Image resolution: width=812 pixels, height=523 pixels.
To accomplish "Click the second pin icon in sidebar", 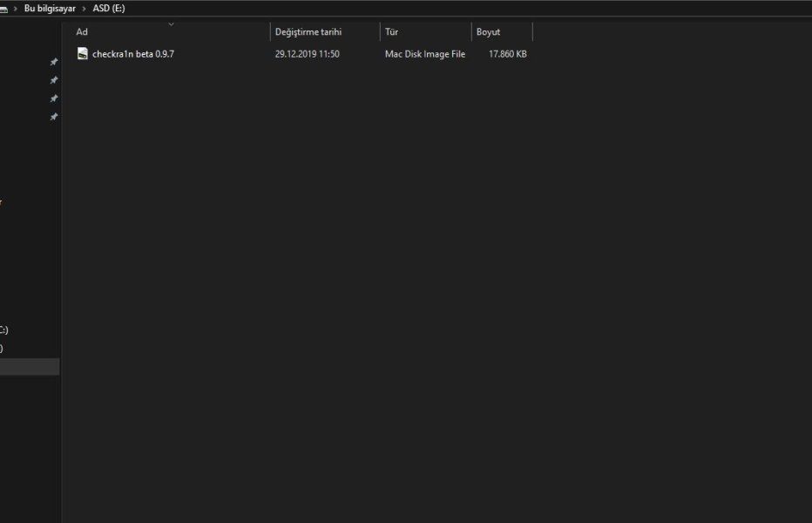I will 54,80.
